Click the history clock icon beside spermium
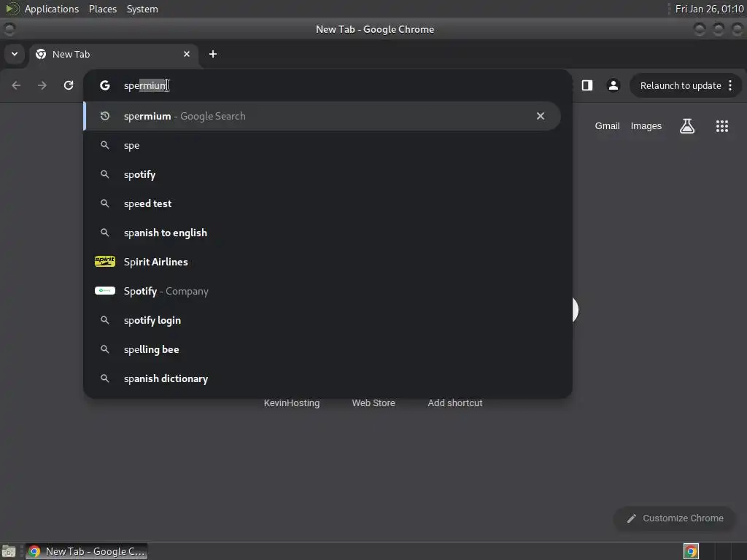 (x=105, y=116)
